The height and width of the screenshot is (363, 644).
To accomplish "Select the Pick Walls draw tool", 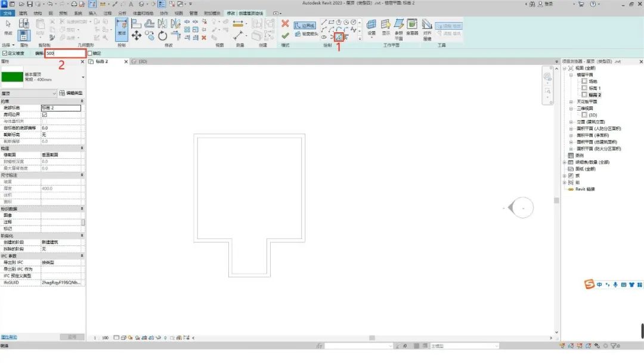I will (339, 37).
